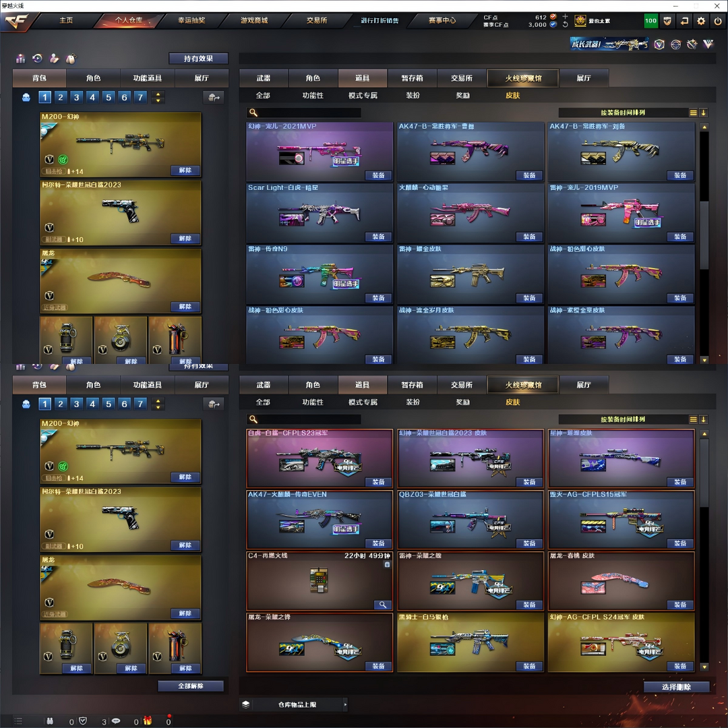Click 装备 on the QBZ03-荣耀世冠白鲨 card

click(x=529, y=543)
